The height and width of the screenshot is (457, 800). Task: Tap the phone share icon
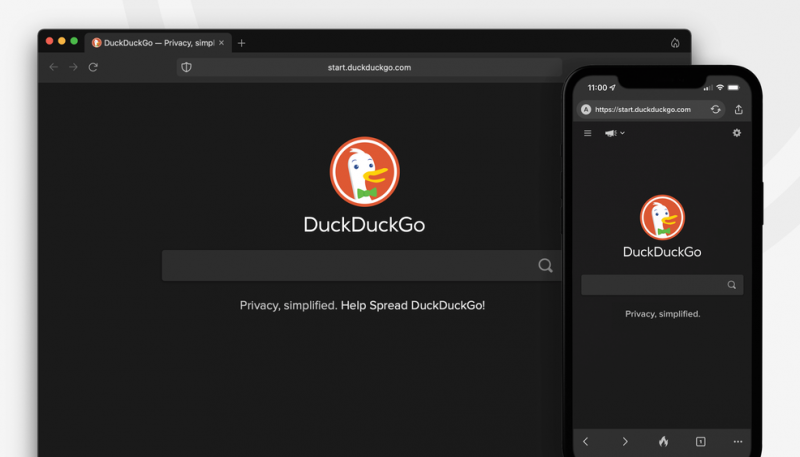(x=739, y=109)
